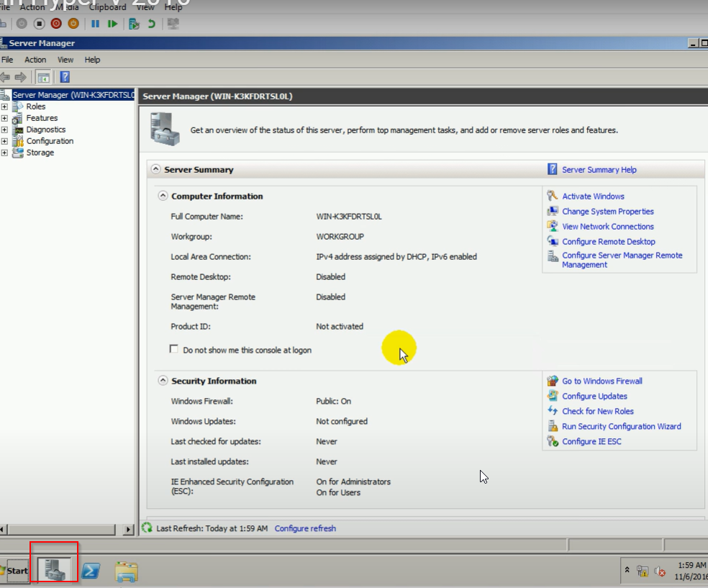
Task: Click the WIN-K3KFDRTSL0L computer name value
Action: [x=348, y=217]
